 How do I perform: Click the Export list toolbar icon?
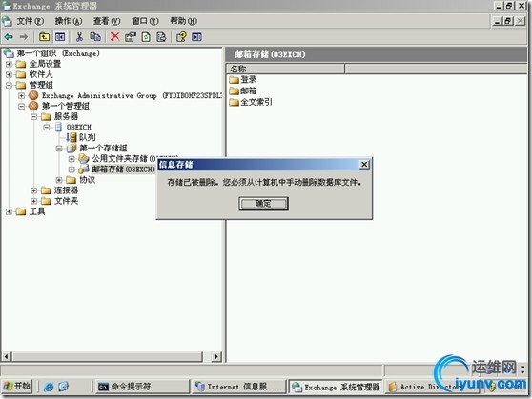(x=161, y=36)
